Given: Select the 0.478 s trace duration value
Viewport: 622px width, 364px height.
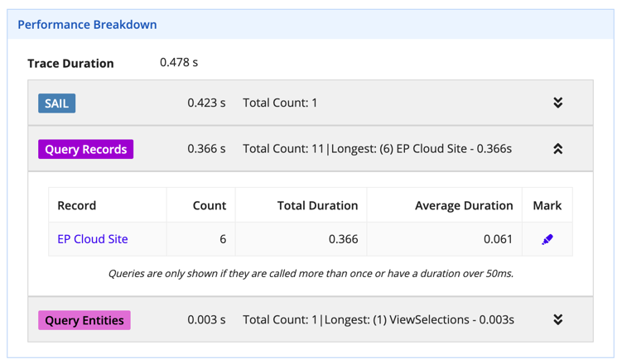Looking at the screenshot, I should pyautogui.click(x=179, y=63).
